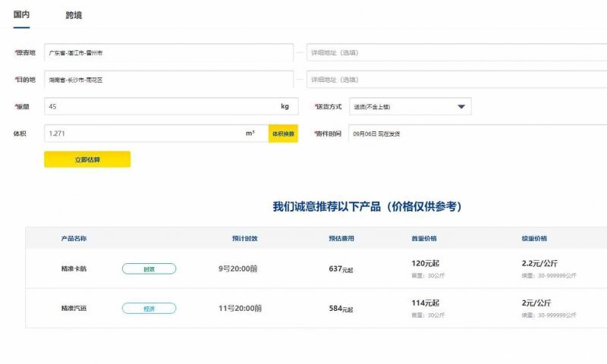
Task: Click the 产品名称 column header
Action: (x=74, y=238)
